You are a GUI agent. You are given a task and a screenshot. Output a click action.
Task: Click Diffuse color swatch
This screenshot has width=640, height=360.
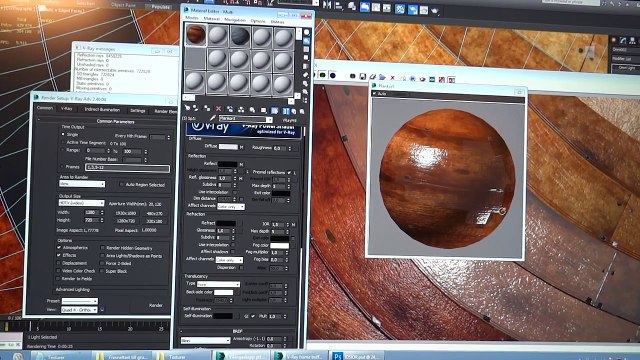[228, 147]
